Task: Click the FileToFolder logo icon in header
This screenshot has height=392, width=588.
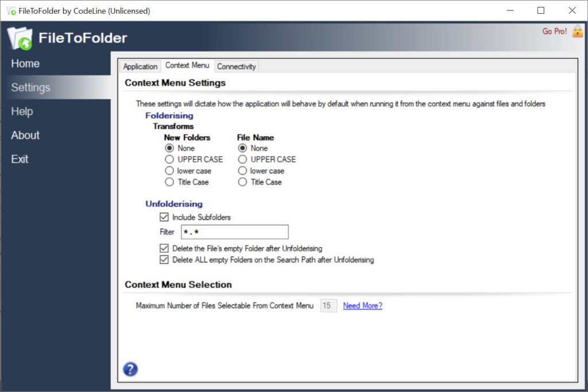Action: pyautogui.click(x=20, y=38)
